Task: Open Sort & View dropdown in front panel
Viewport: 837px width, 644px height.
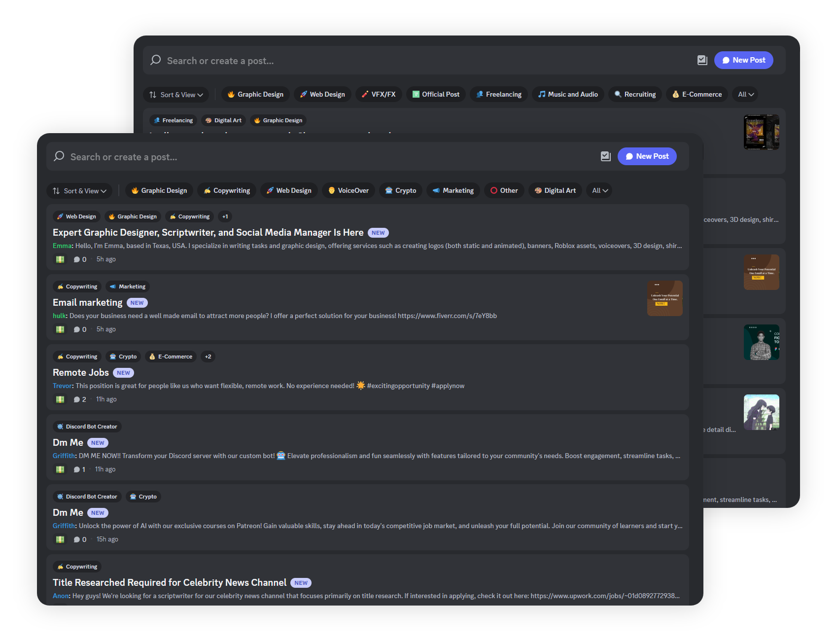Action: click(79, 191)
